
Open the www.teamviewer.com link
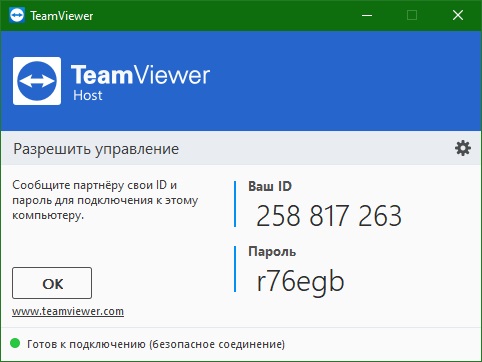pos(68,311)
